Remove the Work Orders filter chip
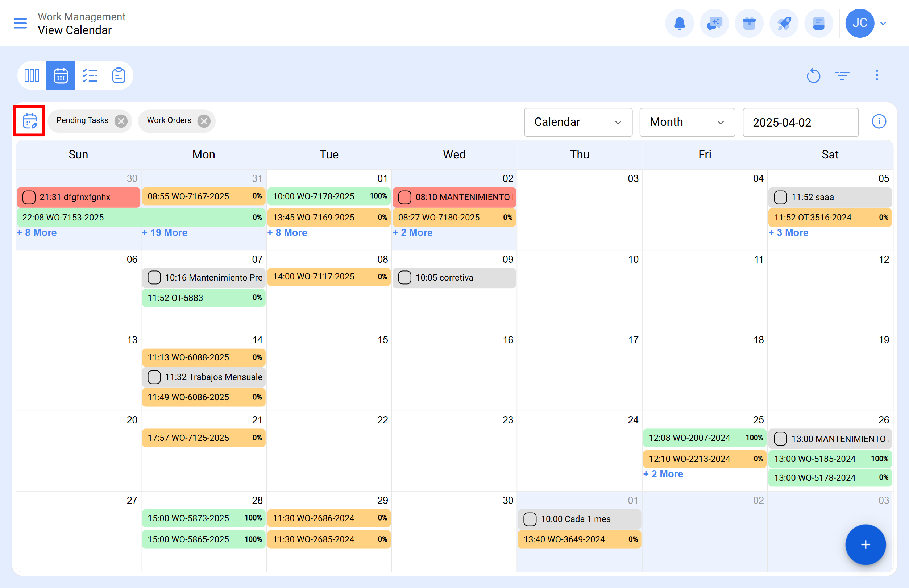The width and height of the screenshot is (909, 588). point(204,121)
